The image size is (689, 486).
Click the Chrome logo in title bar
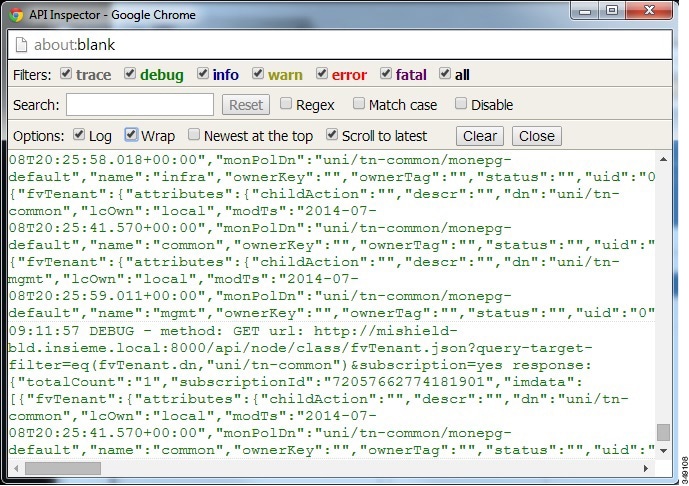(16, 15)
